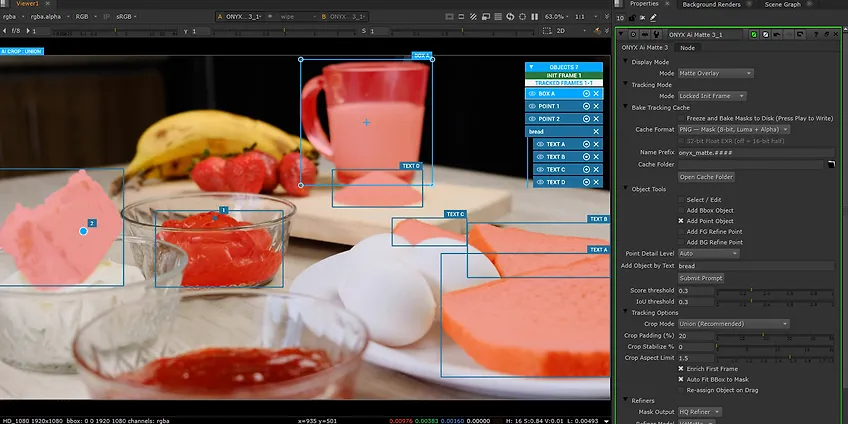Viewport: 848px width, 424px height.
Task: Click the lock properties panel icon
Action: [632, 18]
